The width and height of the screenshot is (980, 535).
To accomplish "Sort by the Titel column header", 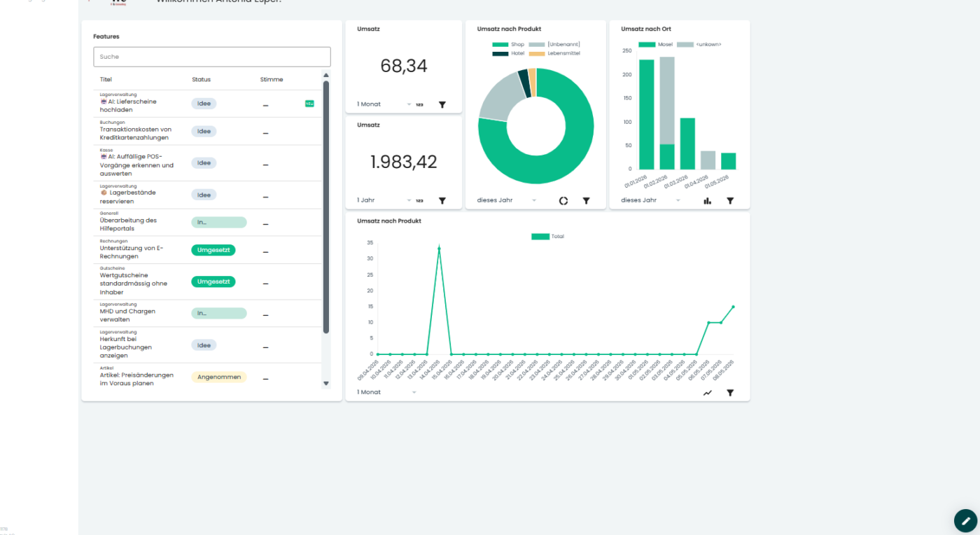I will 106,80.
